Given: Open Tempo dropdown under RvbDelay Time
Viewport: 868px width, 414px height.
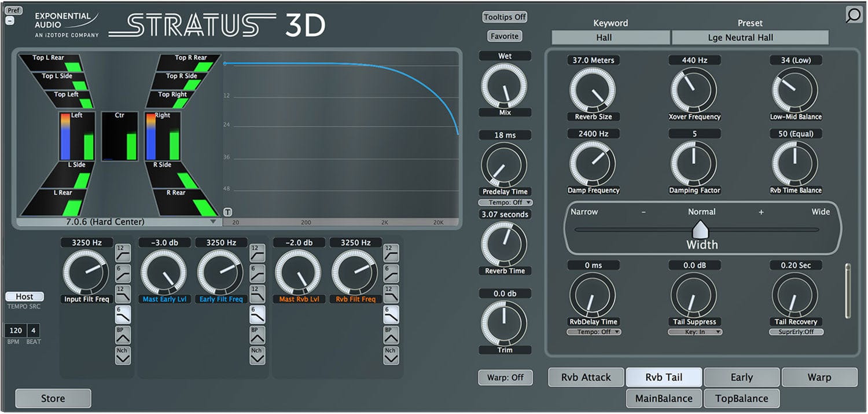Looking at the screenshot, I should (x=594, y=332).
